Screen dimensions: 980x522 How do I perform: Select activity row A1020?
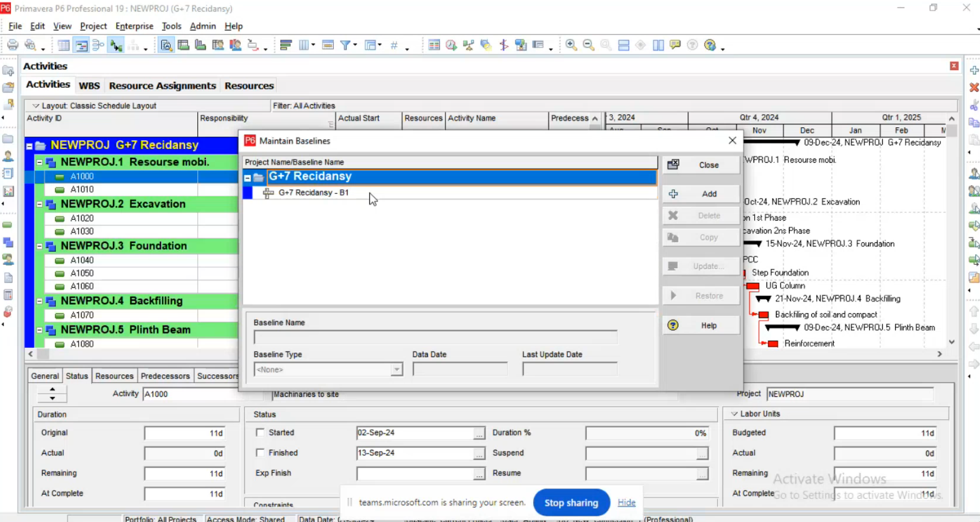pos(131,218)
